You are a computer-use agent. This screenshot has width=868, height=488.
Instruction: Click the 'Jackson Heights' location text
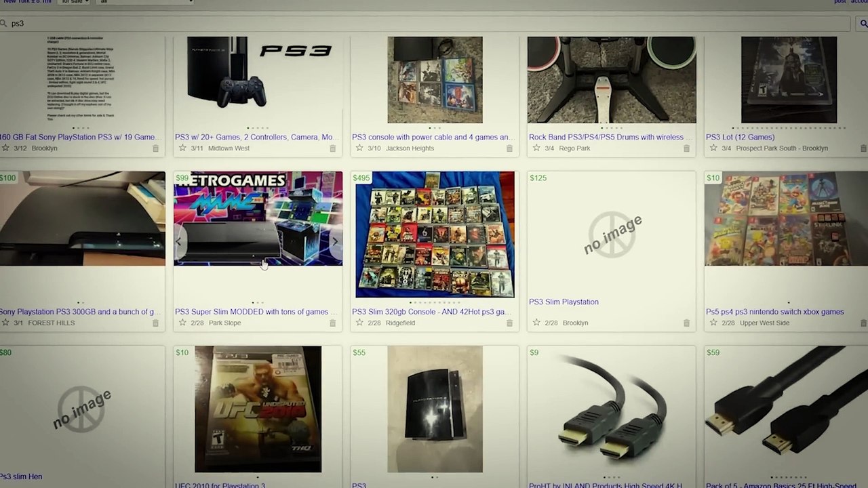click(x=410, y=148)
